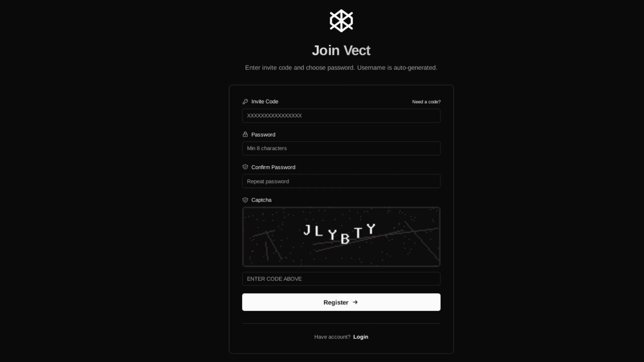
Task: Focus the Password field with 'Min 8 characters'
Action: tap(341, 148)
